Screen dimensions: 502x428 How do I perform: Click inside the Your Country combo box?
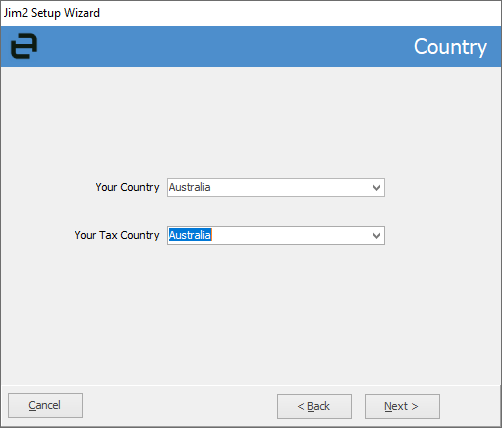276,188
